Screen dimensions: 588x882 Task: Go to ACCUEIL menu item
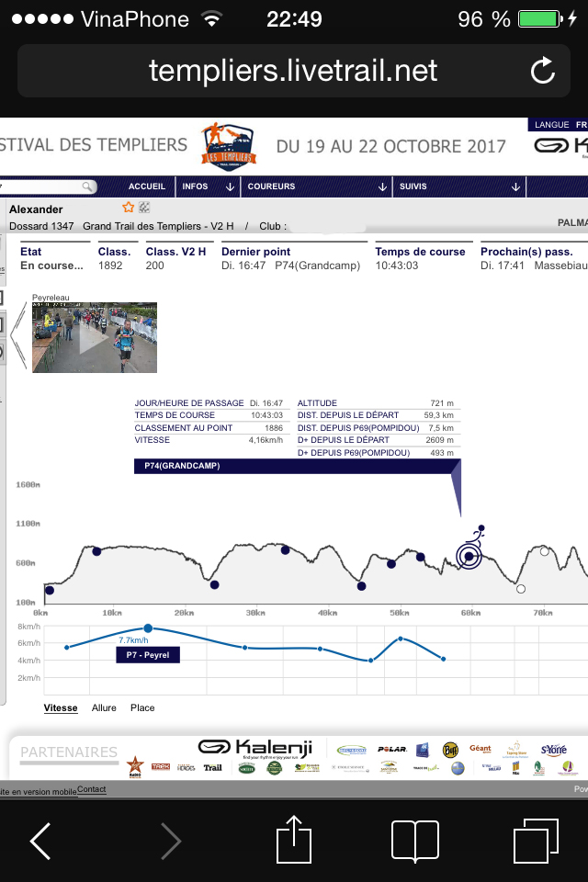[147, 187]
